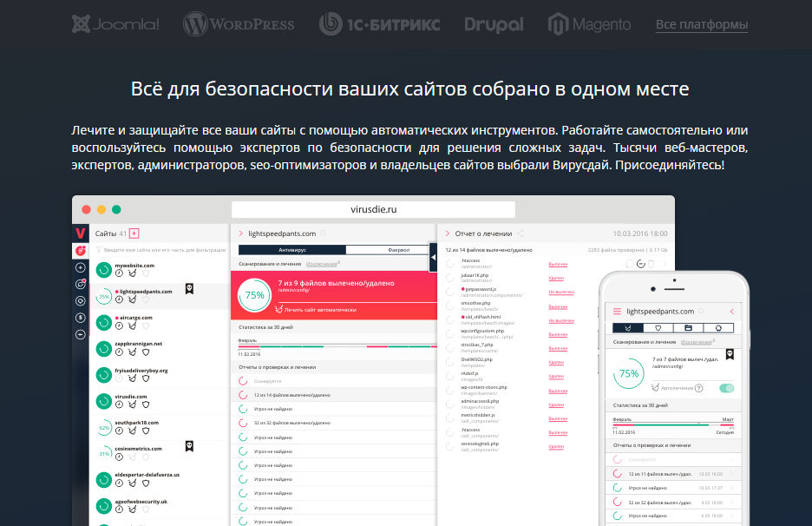This screenshot has width=812, height=526.
Task: Click the trash icon on the .htaccess report row
Action: (x=652, y=264)
